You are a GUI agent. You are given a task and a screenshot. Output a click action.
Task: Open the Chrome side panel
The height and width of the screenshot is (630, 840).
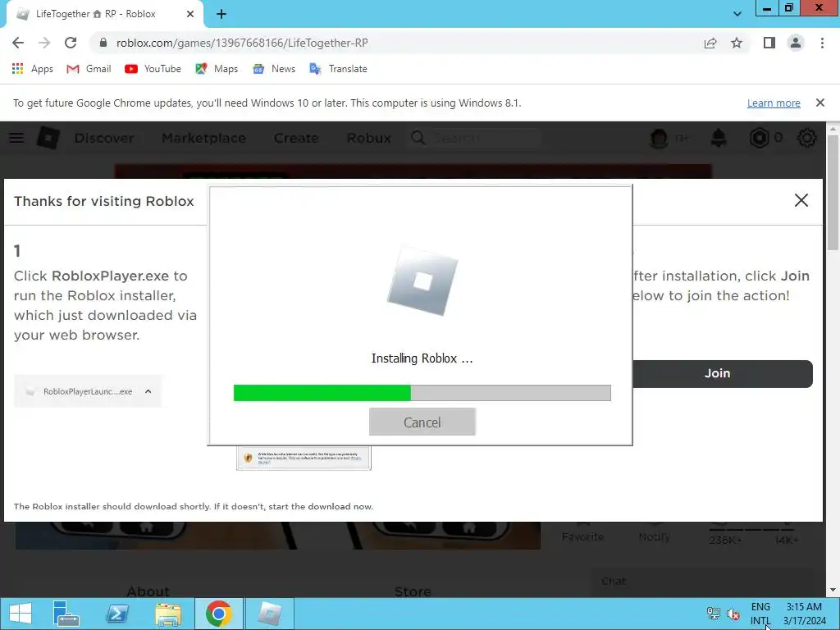click(x=769, y=43)
